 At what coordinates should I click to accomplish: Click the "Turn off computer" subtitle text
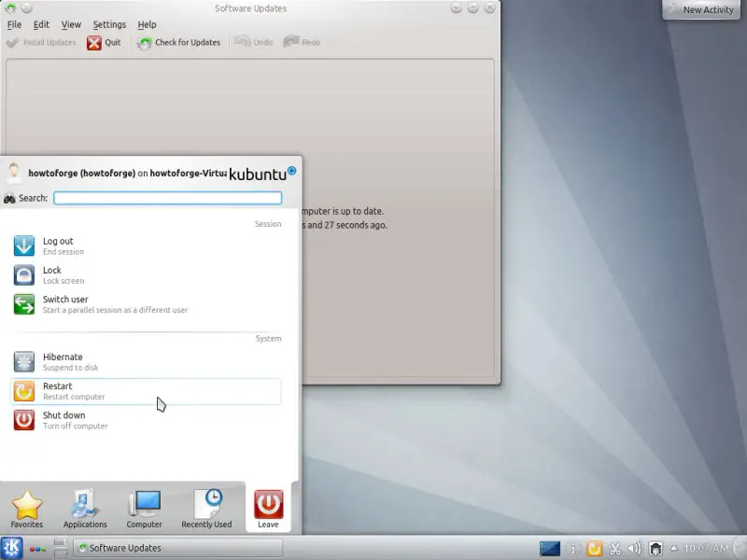(x=76, y=427)
